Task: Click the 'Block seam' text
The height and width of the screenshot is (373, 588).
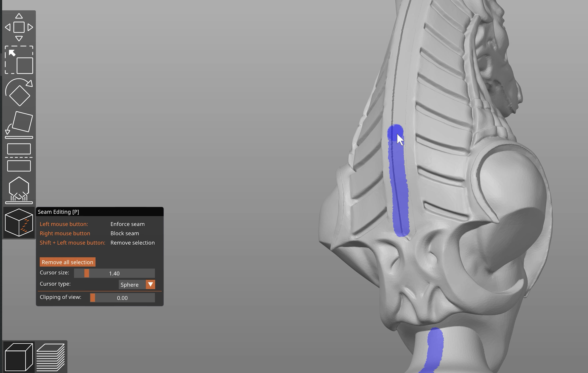Action: pos(124,233)
